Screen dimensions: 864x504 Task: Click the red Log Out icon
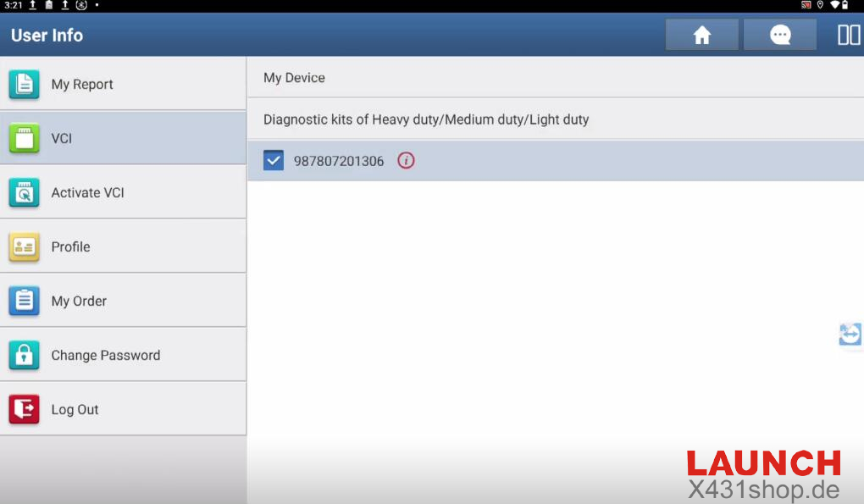click(24, 409)
